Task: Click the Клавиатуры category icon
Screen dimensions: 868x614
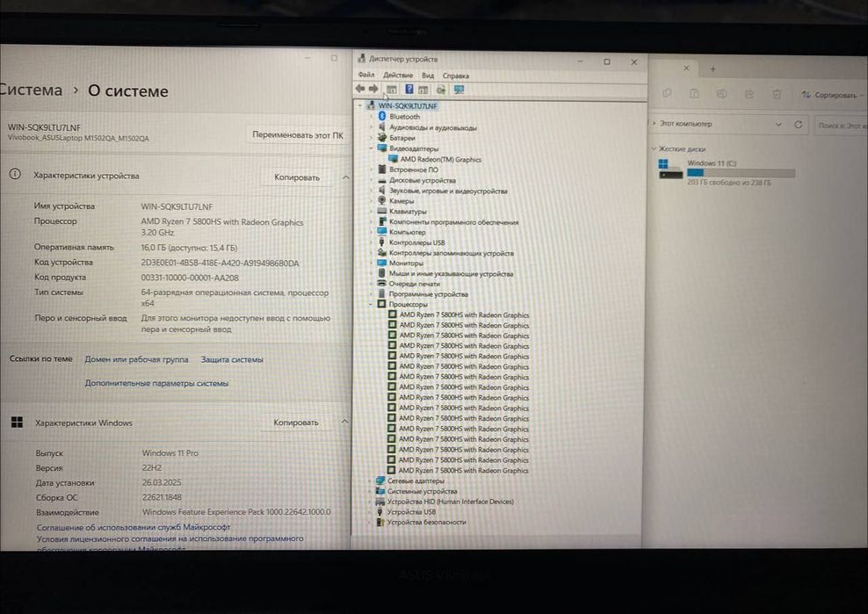Action: click(382, 211)
